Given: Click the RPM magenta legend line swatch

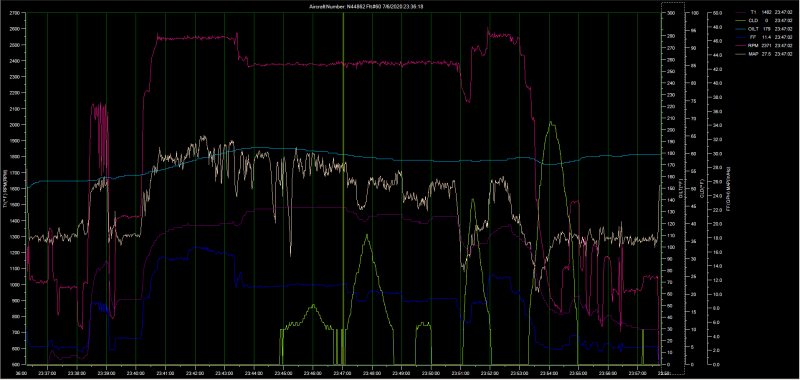Looking at the screenshot, I should pos(740,45).
